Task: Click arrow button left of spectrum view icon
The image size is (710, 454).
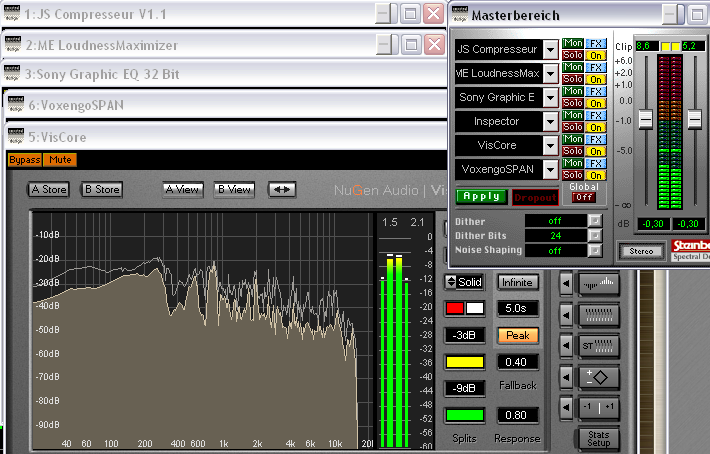Action: 566,284
